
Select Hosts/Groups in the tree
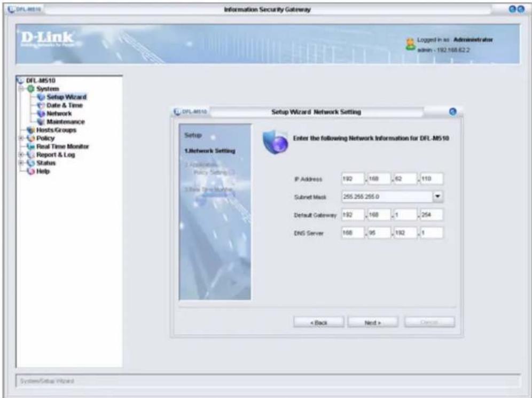(x=56, y=130)
